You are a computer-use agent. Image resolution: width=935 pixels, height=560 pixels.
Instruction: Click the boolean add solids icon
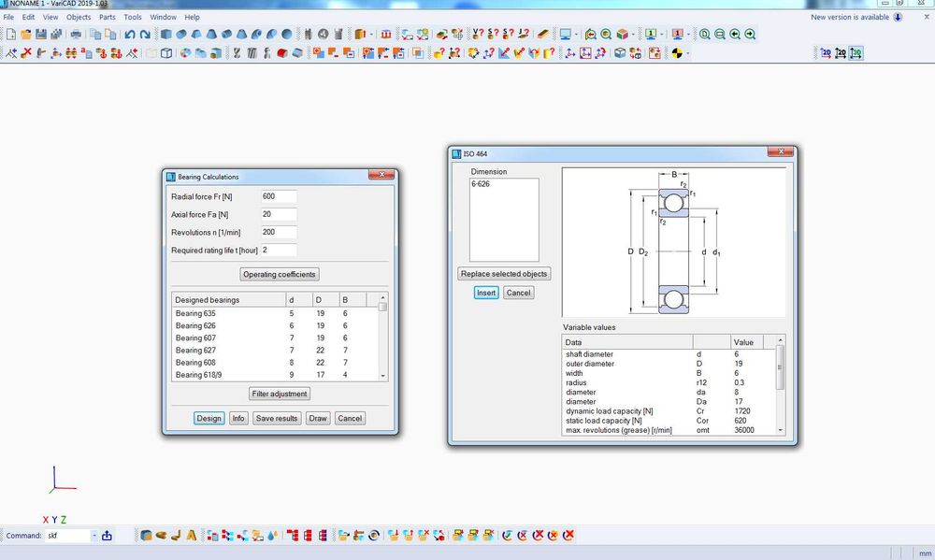(x=318, y=53)
